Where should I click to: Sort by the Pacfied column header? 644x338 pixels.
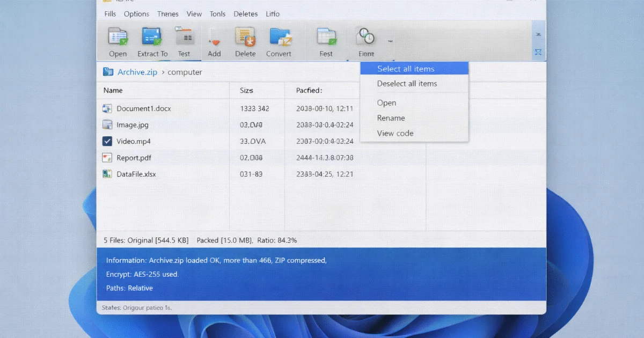309,91
